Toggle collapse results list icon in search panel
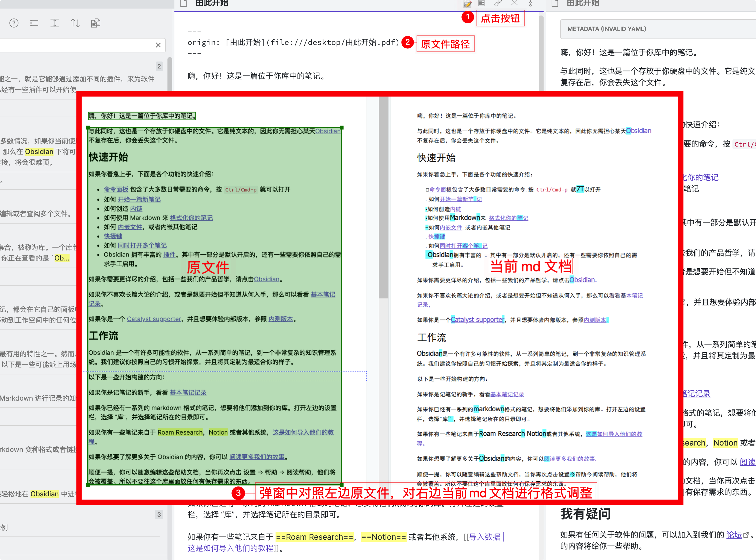The width and height of the screenshot is (756, 560). [34, 23]
